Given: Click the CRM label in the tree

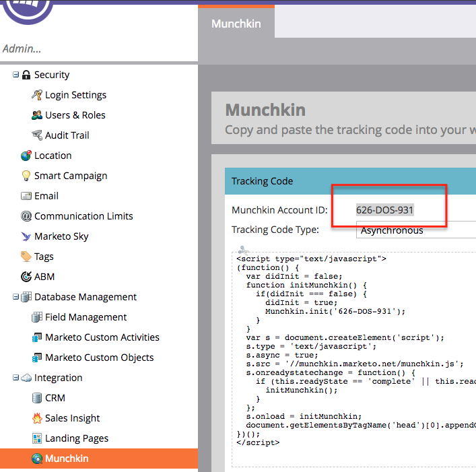Looking at the screenshot, I should tap(55, 398).
